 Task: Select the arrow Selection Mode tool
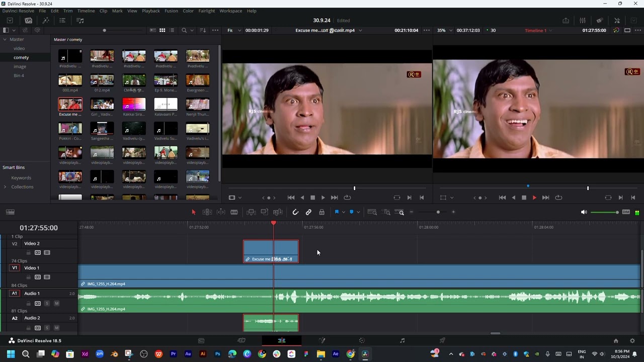pyautogui.click(x=193, y=212)
